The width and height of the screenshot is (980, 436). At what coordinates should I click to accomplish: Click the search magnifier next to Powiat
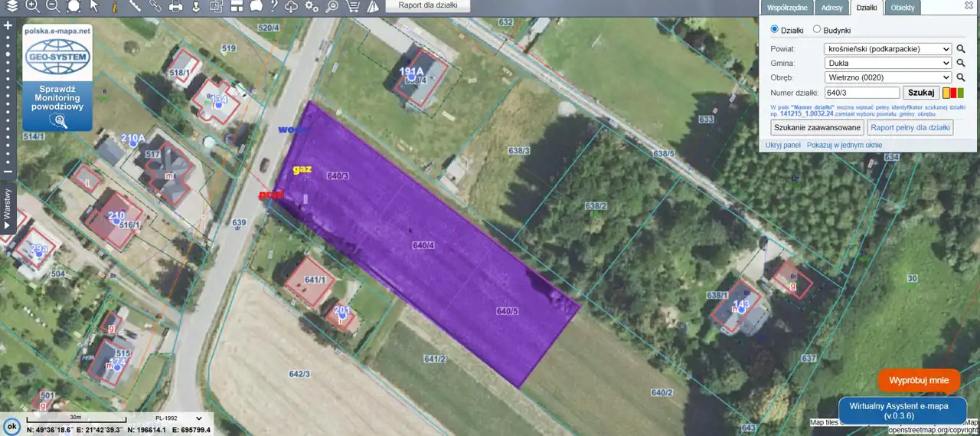pos(961,48)
